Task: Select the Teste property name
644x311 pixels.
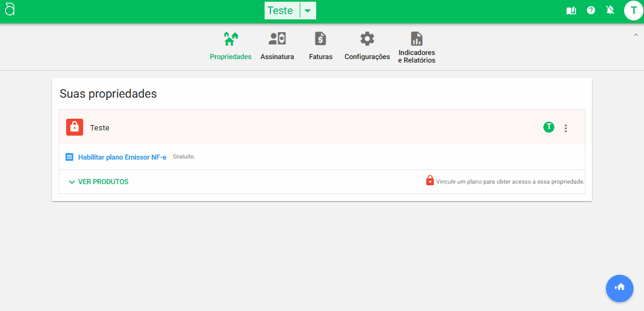Action: pos(100,128)
